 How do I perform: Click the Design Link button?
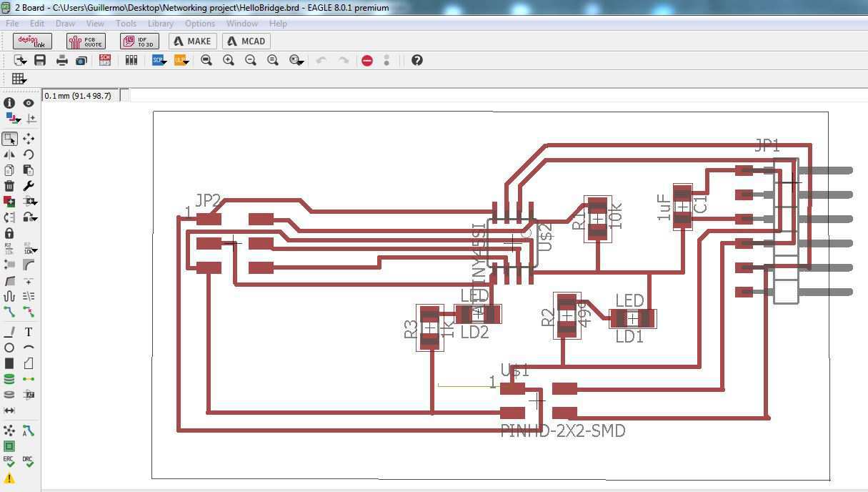click(x=32, y=41)
